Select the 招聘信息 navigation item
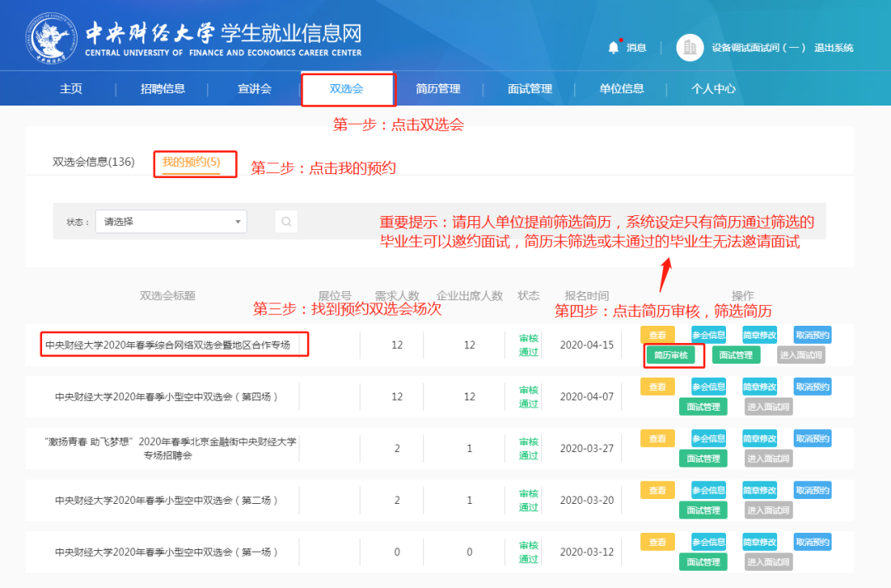This screenshot has height=588, width=891. click(163, 89)
